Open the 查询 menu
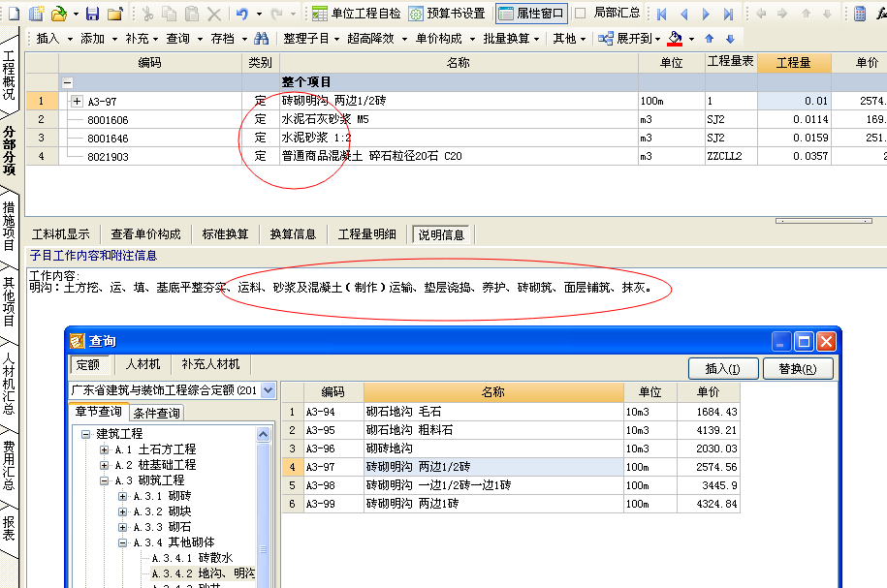This screenshot has width=887, height=588. click(184, 39)
